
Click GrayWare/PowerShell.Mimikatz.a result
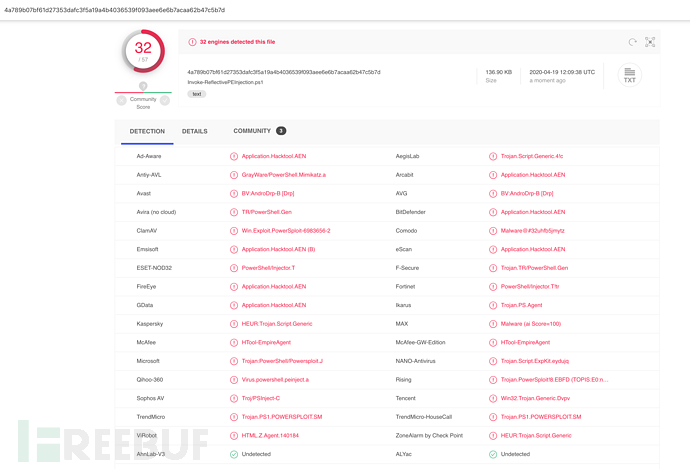(284, 175)
